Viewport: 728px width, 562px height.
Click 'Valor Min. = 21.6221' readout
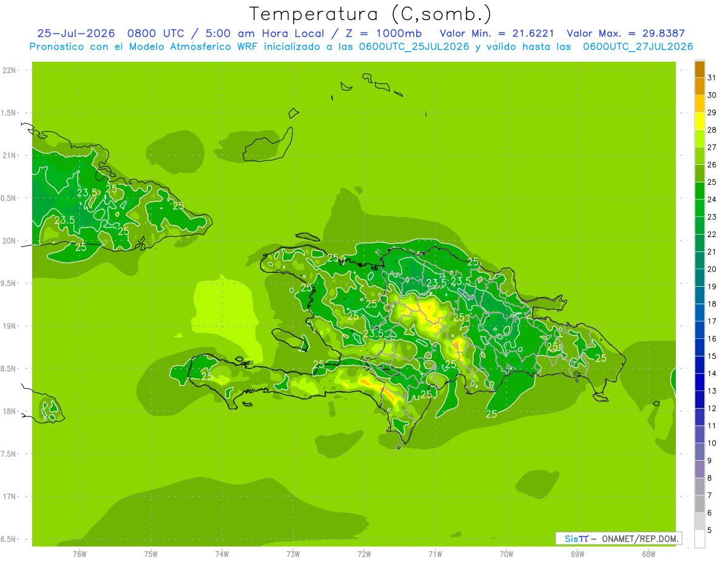[497, 34]
